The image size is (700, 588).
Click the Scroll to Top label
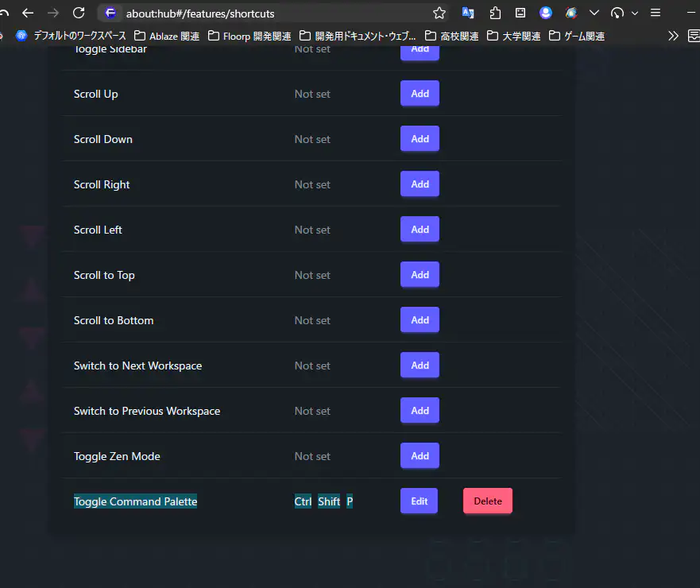click(104, 276)
